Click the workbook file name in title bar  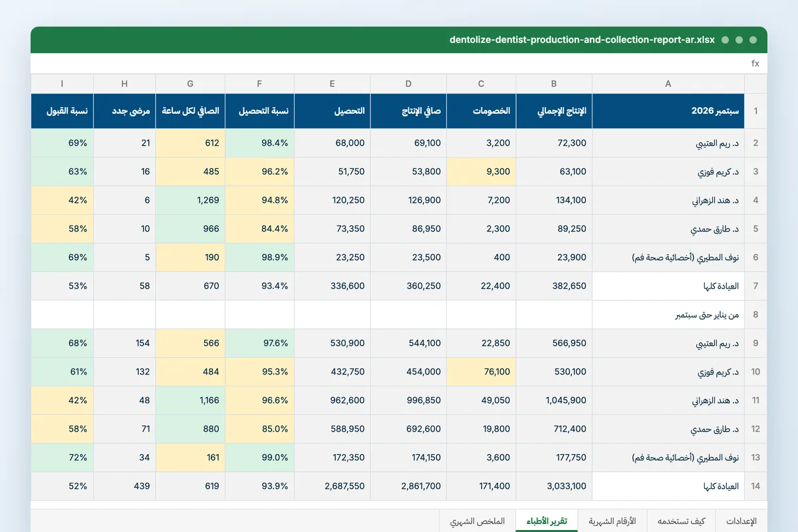tap(582, 40)
